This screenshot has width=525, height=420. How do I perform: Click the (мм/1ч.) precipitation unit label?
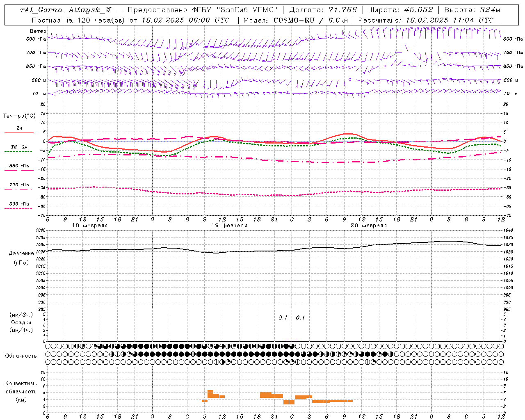click(21, 330)
